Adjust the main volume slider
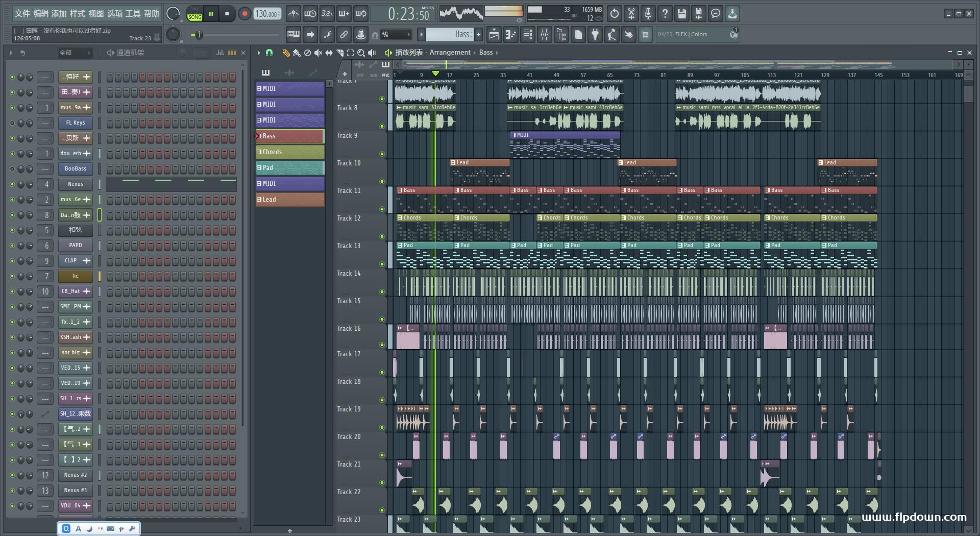The height and width of the screenshot is (536, 980). click(199, 35)
